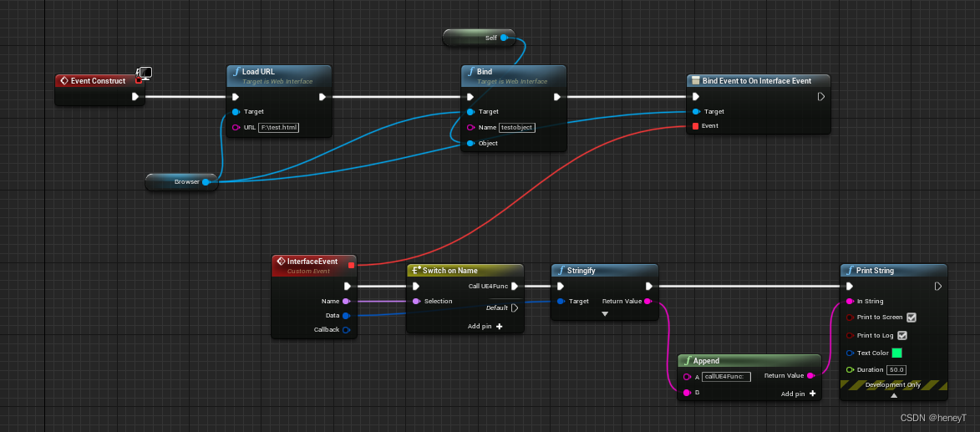Click Stringify exec output pin

(x=649, y=287)
